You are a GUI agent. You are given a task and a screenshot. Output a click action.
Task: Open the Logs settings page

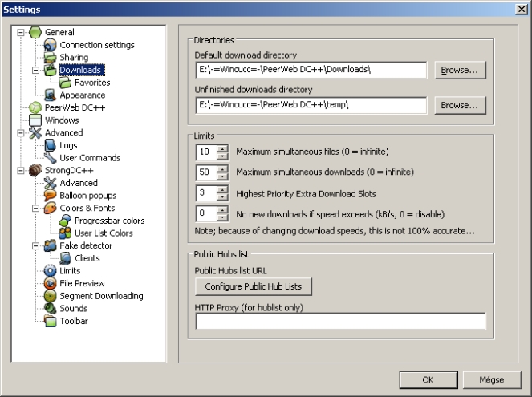pyautogui.click(x=68, y=145)
